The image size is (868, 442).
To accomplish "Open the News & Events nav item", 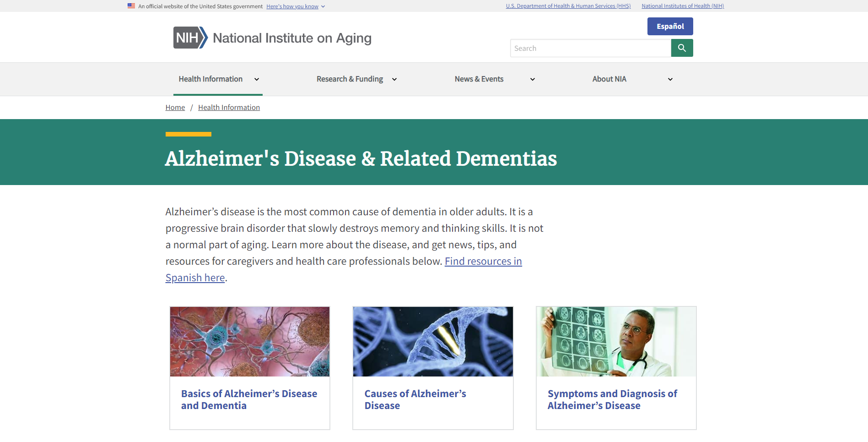I will (x=479, y=79).
